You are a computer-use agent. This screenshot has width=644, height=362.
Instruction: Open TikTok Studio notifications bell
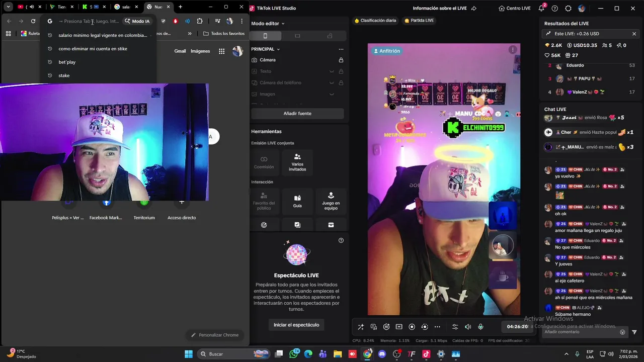point(541,8)
